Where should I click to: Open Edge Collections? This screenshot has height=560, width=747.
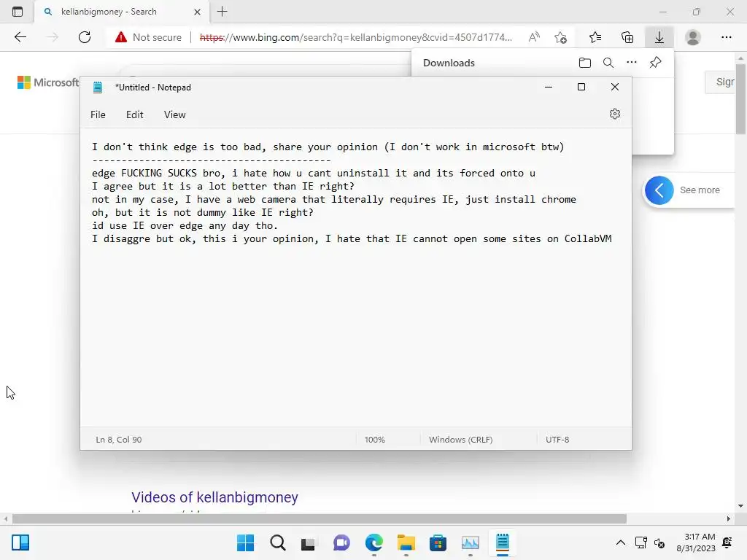coord(627,37)
